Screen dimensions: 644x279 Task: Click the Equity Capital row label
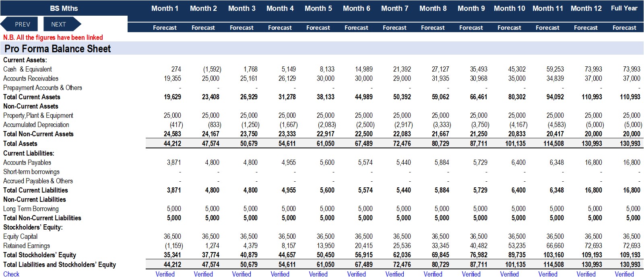(20, 236)
